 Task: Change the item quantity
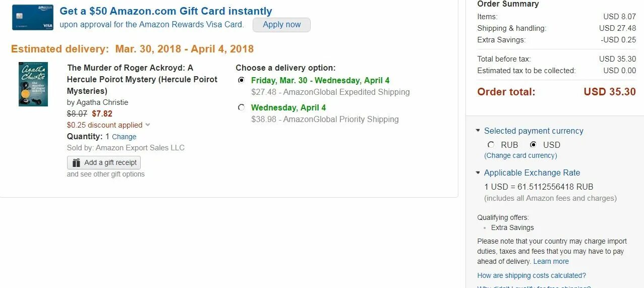[124, 137]
